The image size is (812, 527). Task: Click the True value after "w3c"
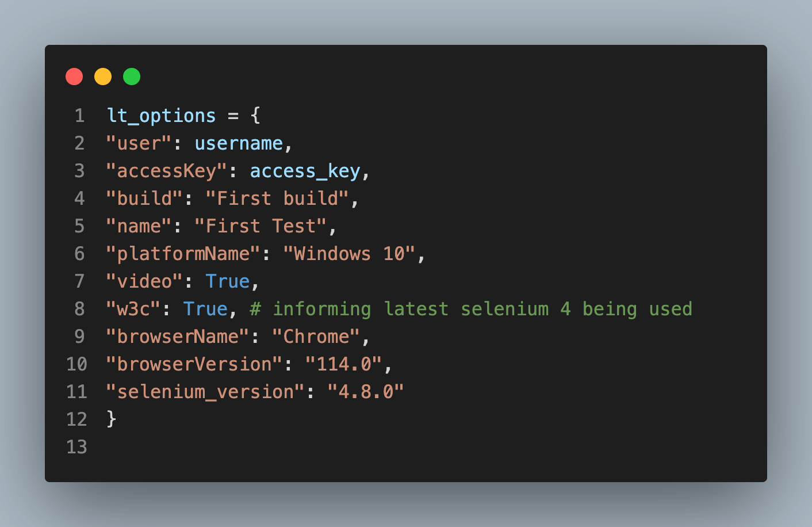coord(205,309)
